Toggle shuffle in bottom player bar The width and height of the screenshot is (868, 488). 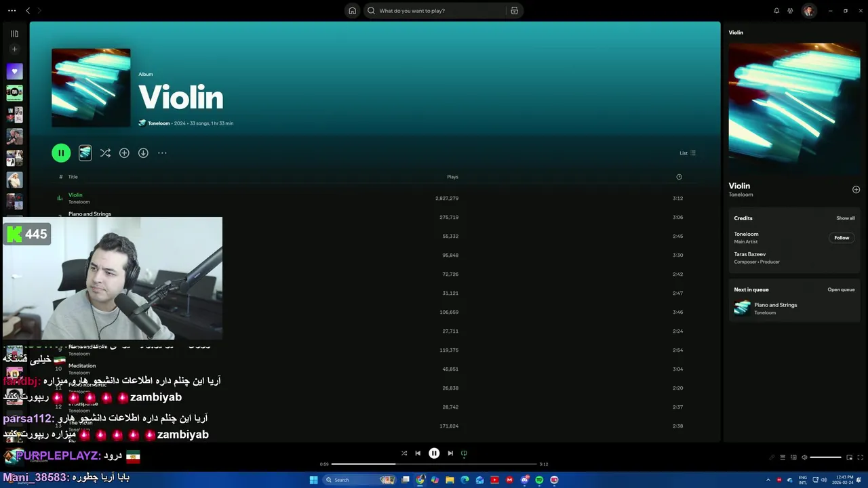[404, 453]
